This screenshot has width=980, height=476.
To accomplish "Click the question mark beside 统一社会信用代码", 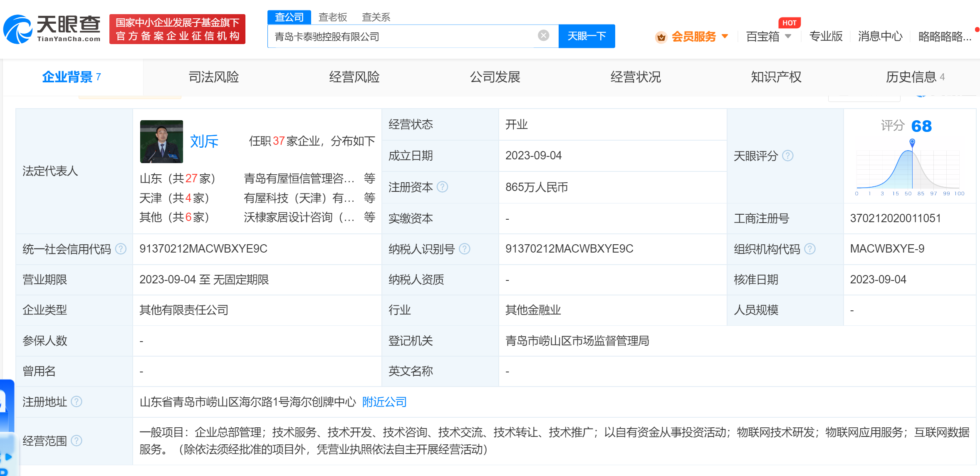I will tap(121, 249).
